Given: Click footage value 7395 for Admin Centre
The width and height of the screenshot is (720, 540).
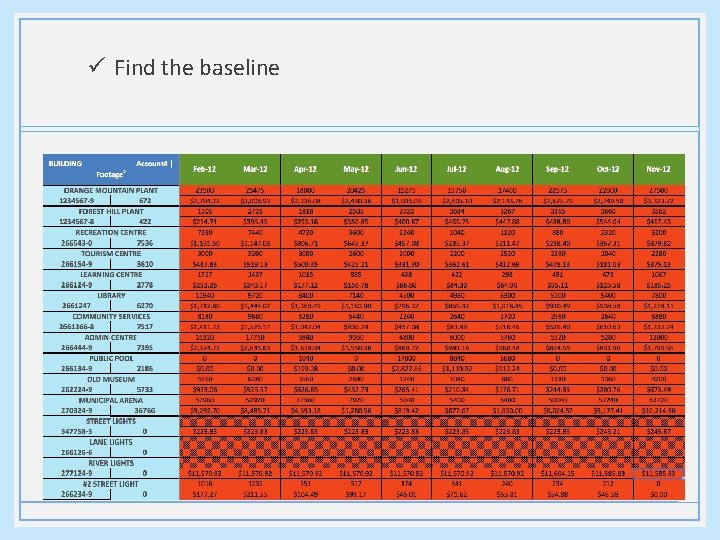Looking at the screenshot, I should point(145,348).
